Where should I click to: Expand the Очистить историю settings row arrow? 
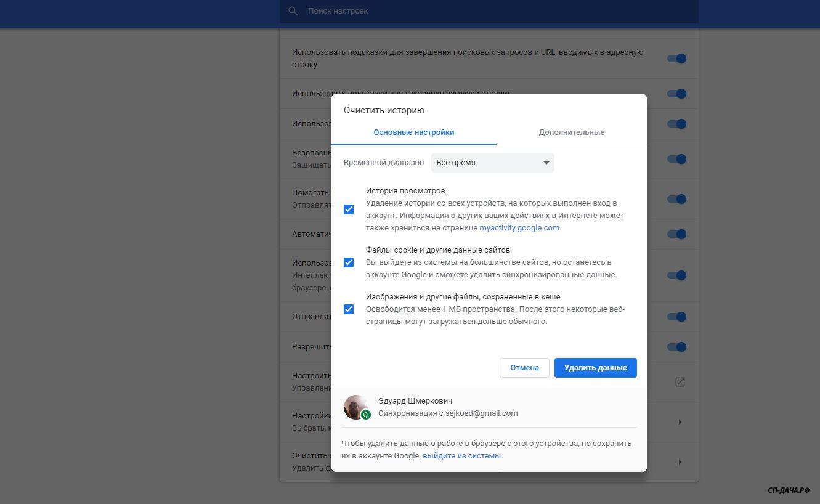coord(680,462)
